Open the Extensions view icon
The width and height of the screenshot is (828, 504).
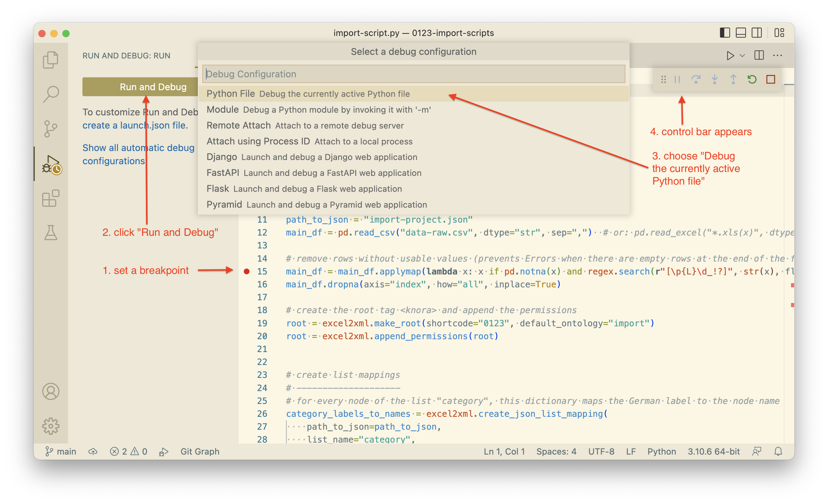coord(51,198)
